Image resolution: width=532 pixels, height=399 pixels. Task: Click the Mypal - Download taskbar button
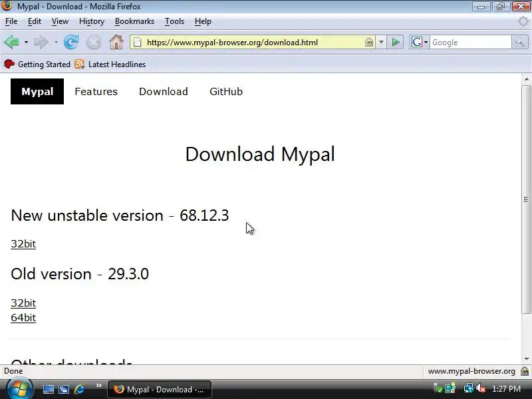(x=160, y=389)
